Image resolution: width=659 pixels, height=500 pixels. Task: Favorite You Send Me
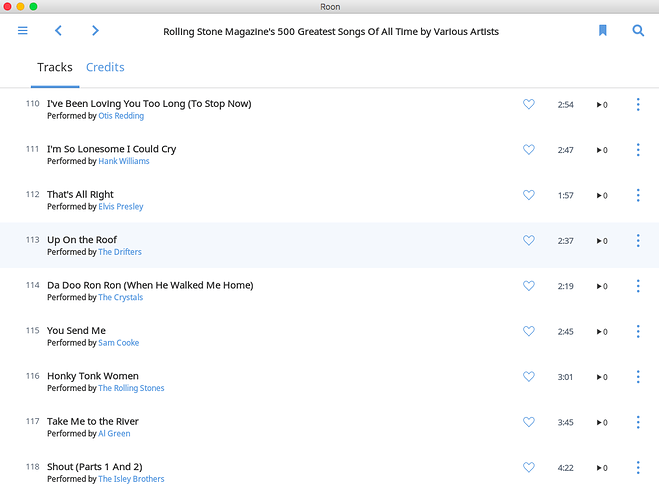coord(529,331)
